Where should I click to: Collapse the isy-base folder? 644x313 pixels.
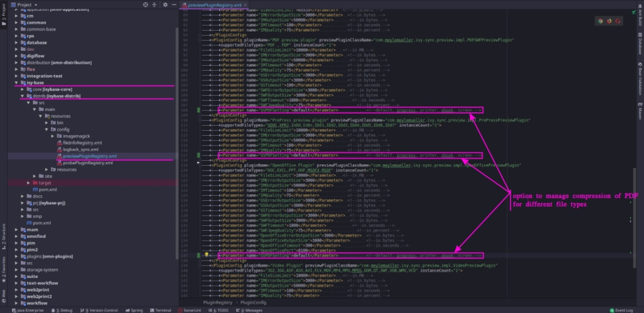(14, 83)
